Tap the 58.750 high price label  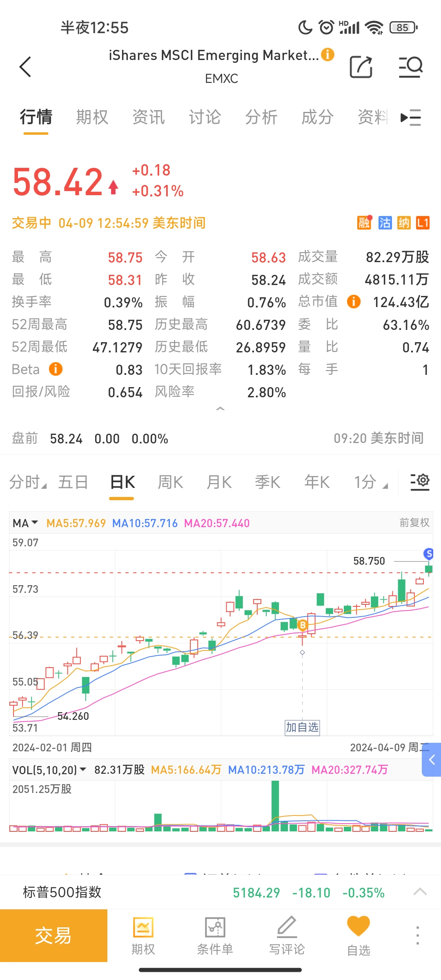[369, 561]
